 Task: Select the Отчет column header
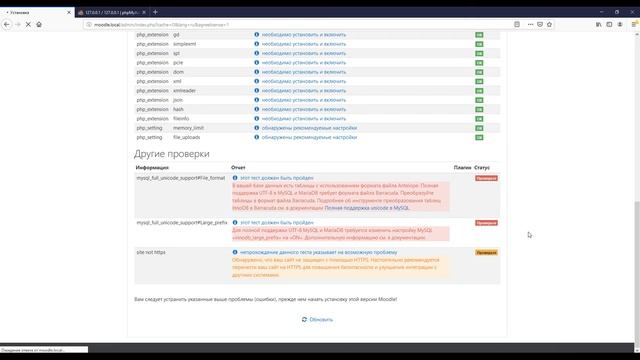pos(238,168)
